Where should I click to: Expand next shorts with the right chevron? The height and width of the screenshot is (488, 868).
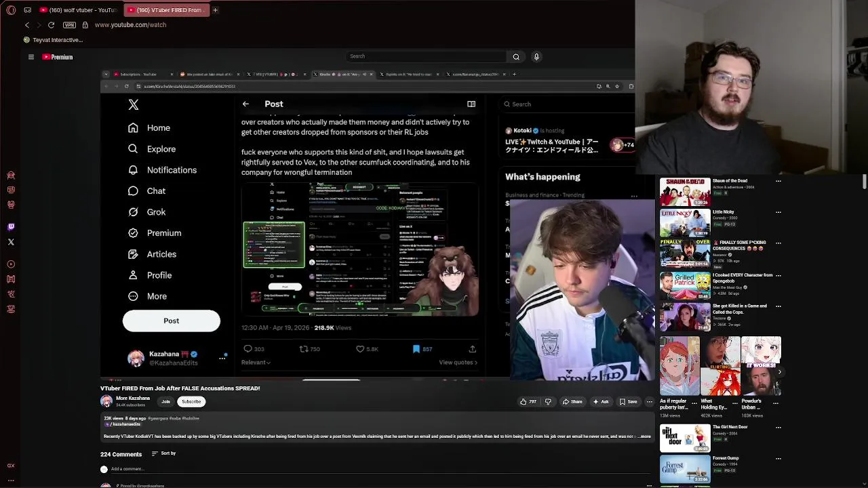(x=779, y=371)
